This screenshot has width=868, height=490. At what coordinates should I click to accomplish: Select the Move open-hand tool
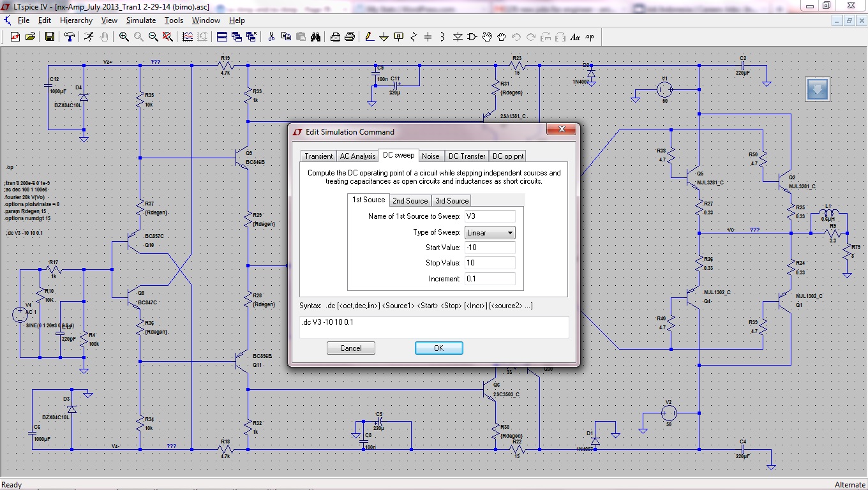(x=487, y=37)
